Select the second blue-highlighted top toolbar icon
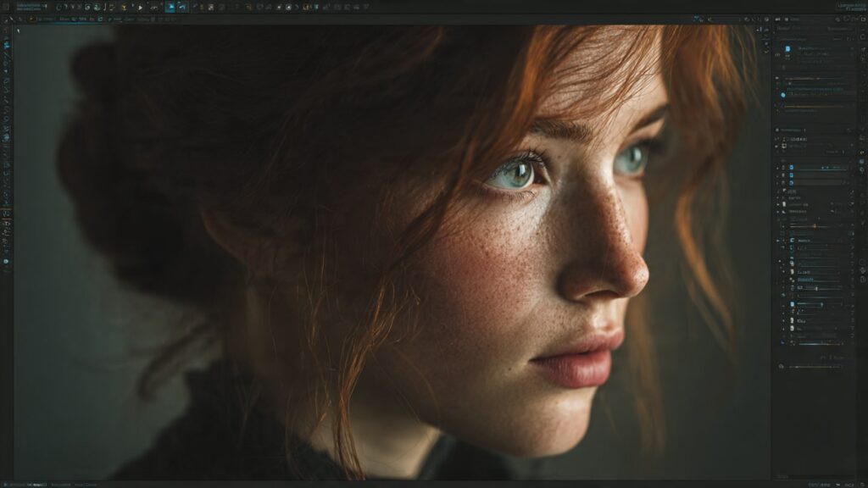The height and width of the screenshot is (488, 868). tap(183, 7)
